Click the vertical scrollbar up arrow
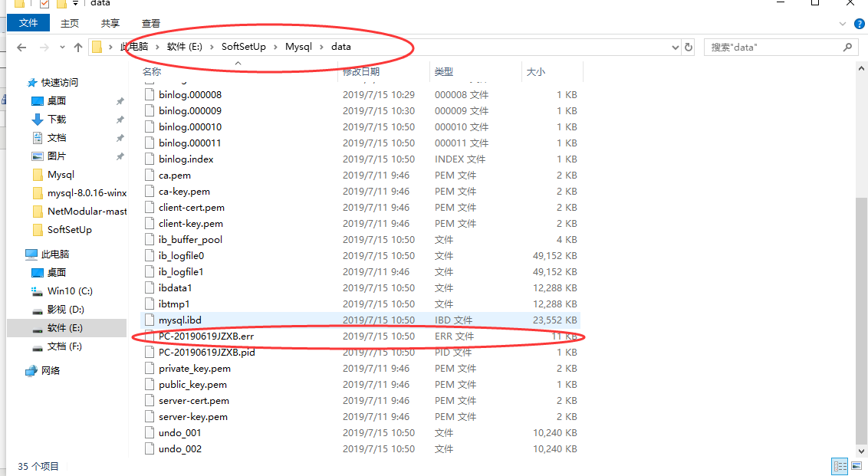The image size is (868, 476). tap(861, 69)
